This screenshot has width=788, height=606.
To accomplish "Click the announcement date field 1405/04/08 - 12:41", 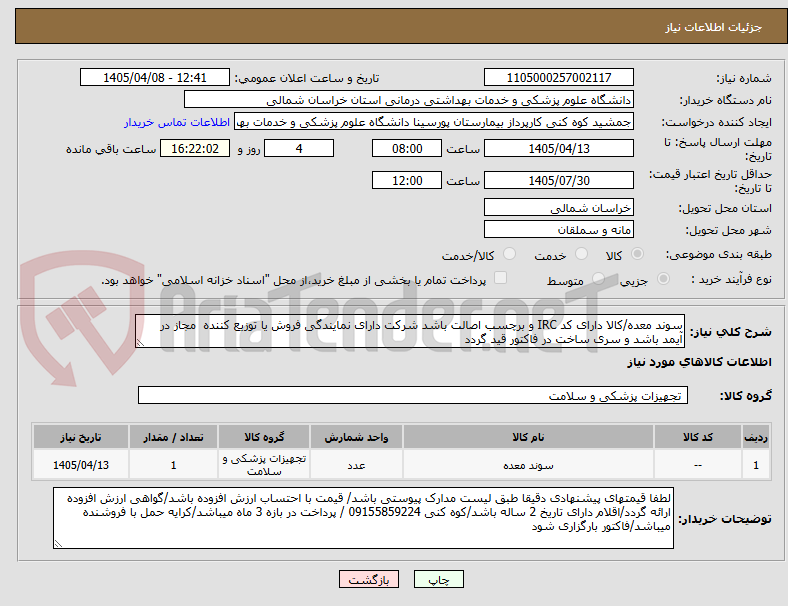I will click(x=155, y=78).
